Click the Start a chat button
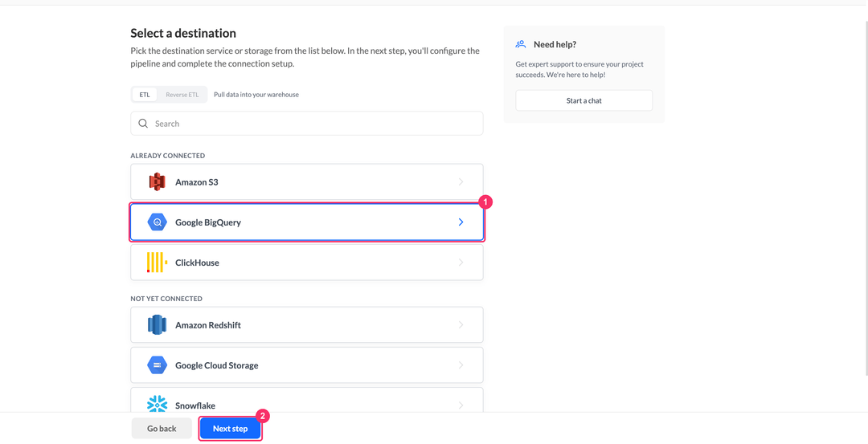 (x=584, y=100)
